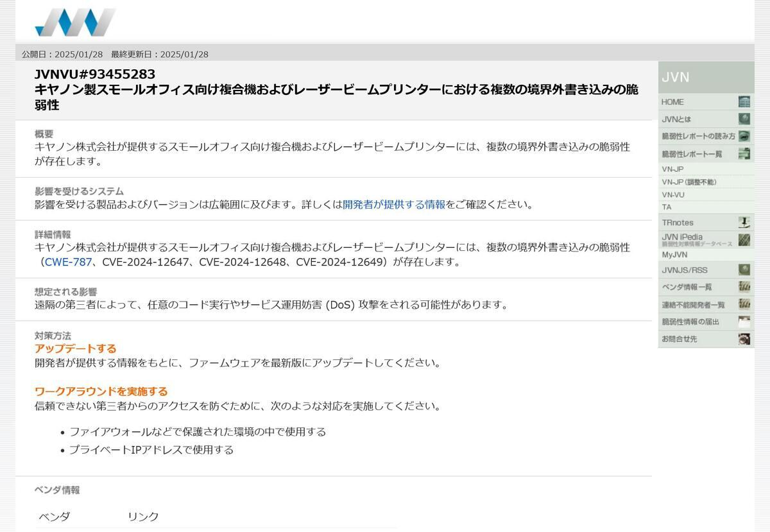
Task: Click the icon next to JVNとは
Action: pos(744,119)
